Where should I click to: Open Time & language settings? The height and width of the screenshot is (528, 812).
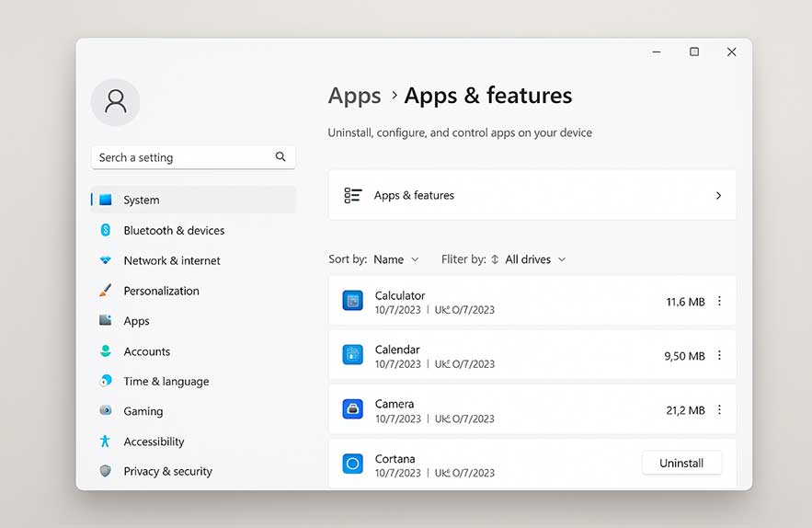click(166, 382)
